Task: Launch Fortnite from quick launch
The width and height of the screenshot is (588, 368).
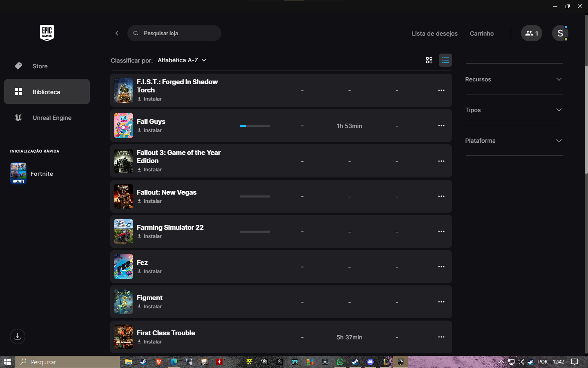Action: (x=32, y=174)
